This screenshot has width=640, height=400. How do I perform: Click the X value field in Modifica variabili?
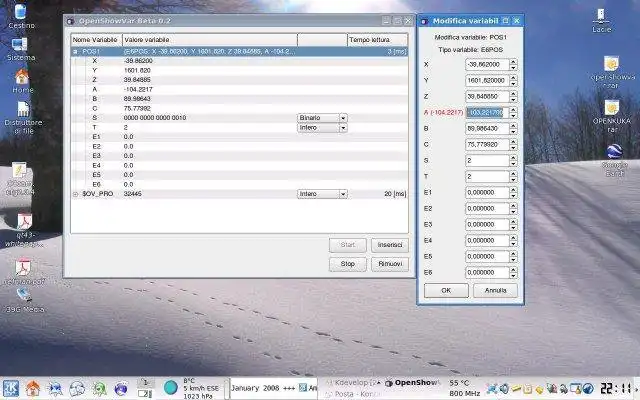tap(487, 64)
